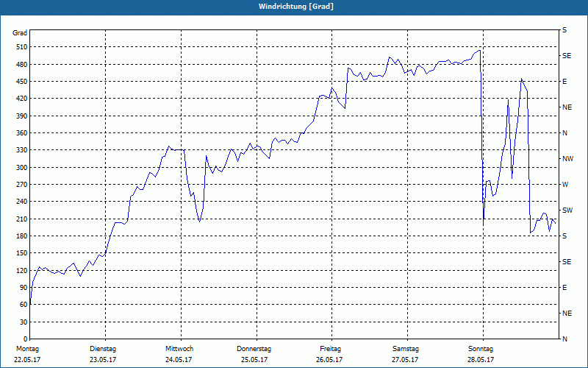Viewport: 588px width, 368px height.
Task: Select the y-axis value "30"
Action: pyautogui.click(x=24, y=322)
